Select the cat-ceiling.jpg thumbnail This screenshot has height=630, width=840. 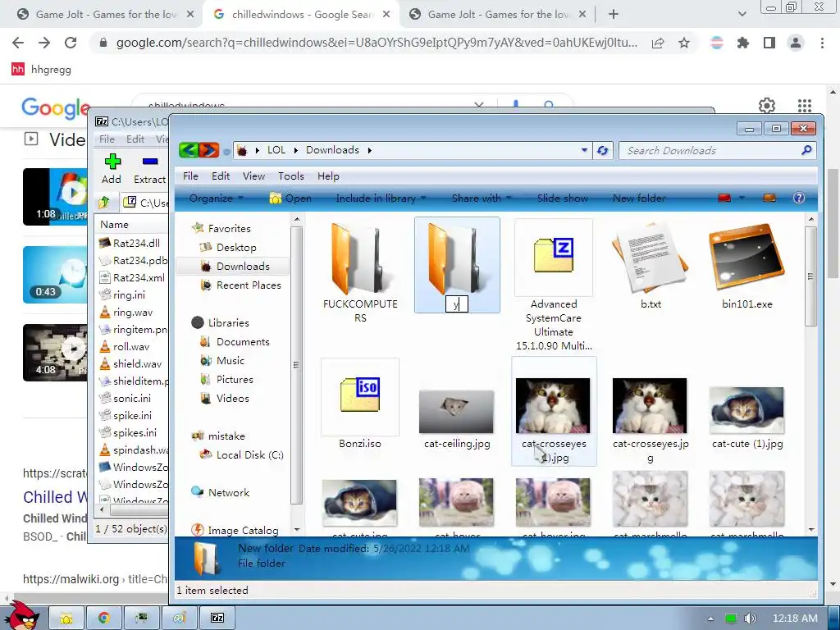pos(456,412)
